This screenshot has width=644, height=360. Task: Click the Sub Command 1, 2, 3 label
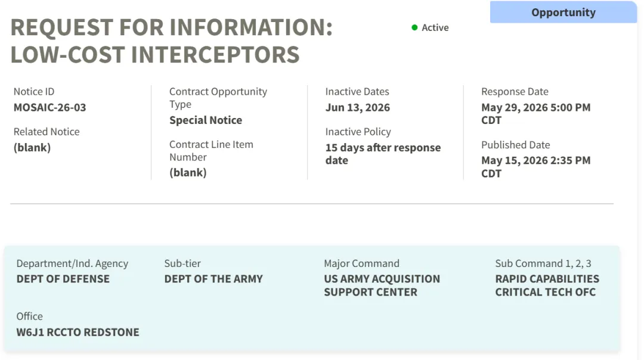tap(543, 263)
